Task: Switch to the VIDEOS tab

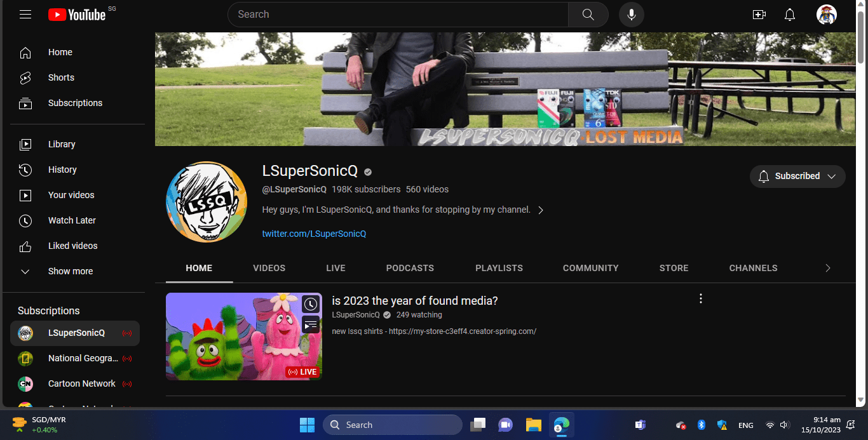Action: (269, 268)
